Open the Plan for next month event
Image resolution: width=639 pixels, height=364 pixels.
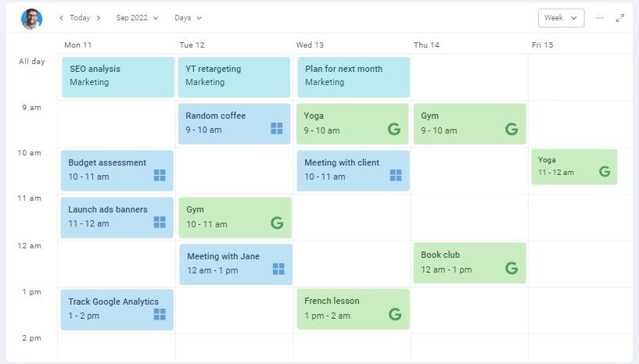(x=354, y=77)
